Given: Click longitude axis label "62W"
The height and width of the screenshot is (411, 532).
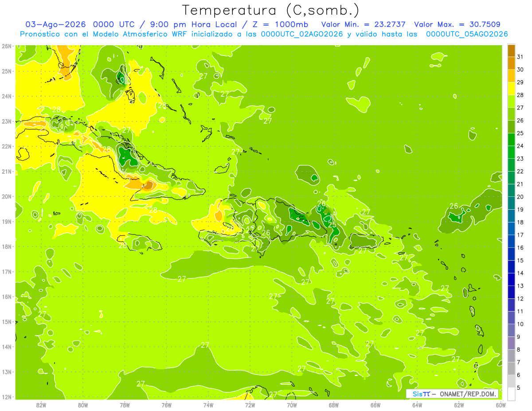Looking at the screenshot, I should click(x=459, y=405).
